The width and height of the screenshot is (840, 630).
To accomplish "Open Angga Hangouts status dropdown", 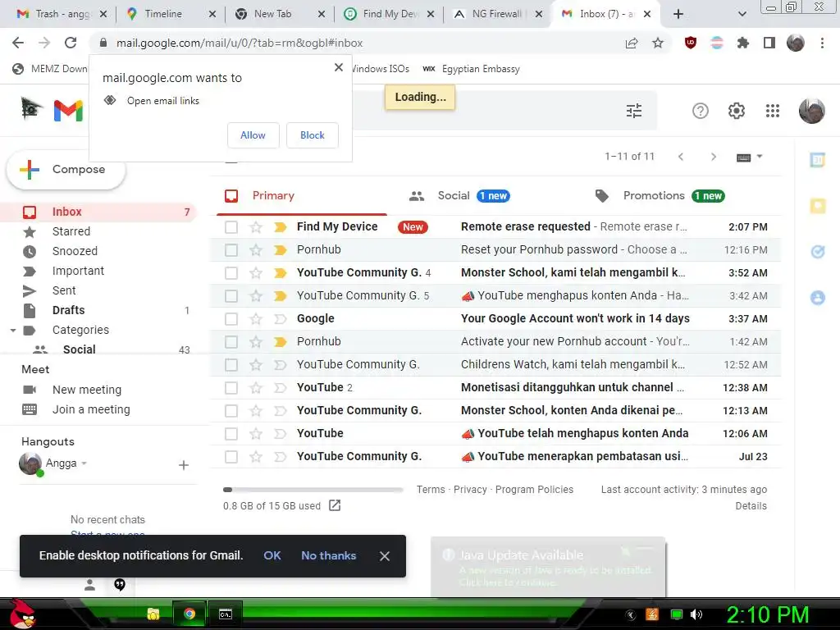I will [x=84, y=463].
